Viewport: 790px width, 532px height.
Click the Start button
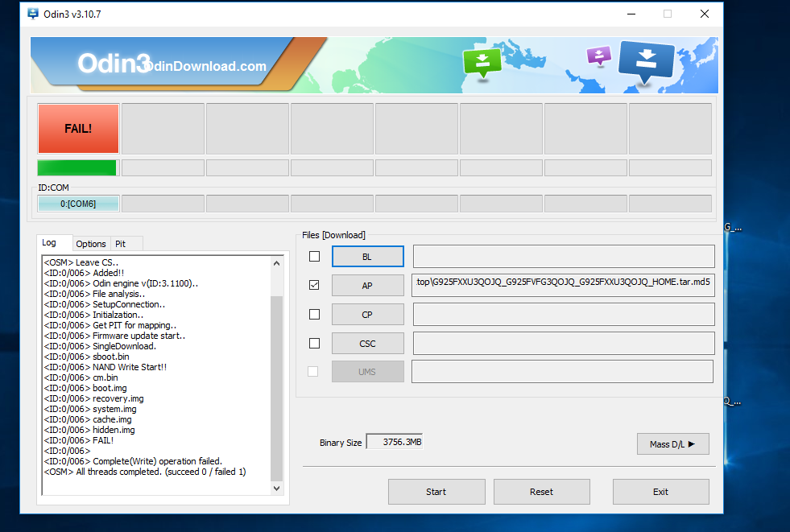[436, 492]
